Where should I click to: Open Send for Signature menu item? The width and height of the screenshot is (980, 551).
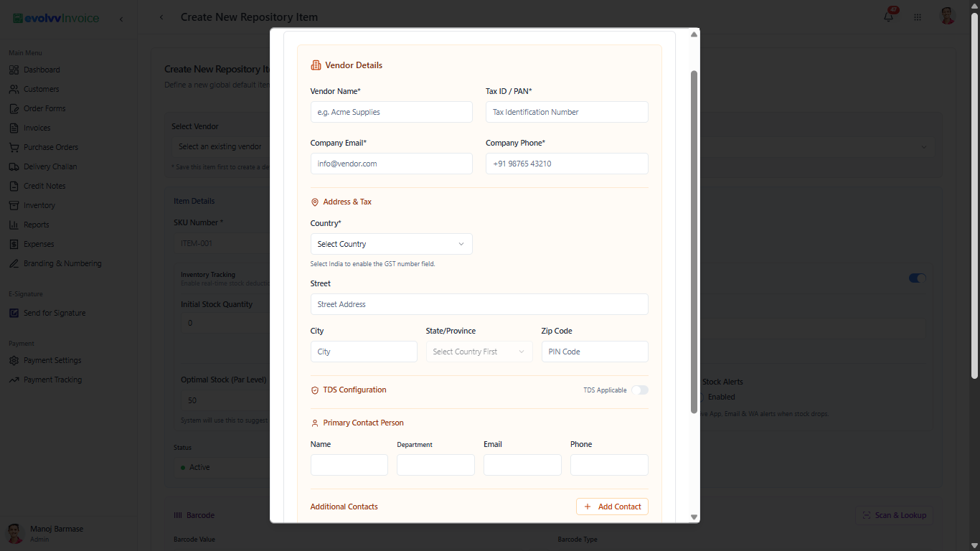tap(55, 313)
